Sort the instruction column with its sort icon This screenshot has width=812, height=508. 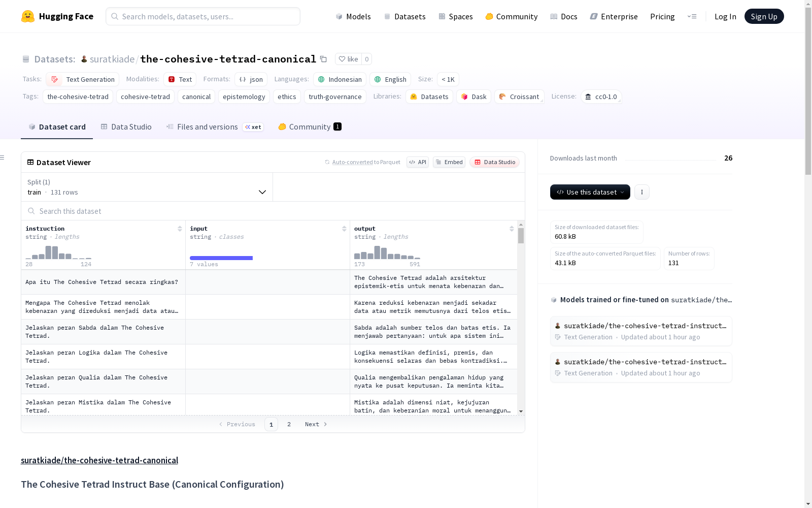(x=180, y=229)
